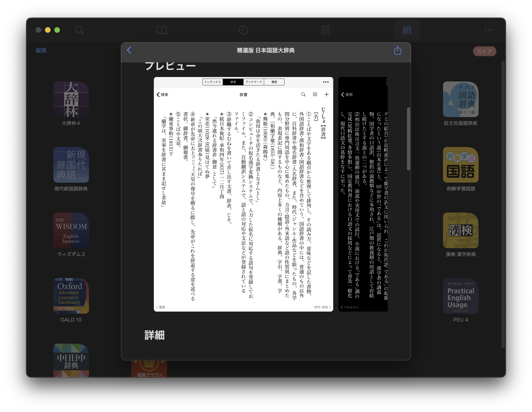This screenshot has width=532, height=412.
Task: Open the 大辞林4 dictionary icon
Action: pos(71,99)
